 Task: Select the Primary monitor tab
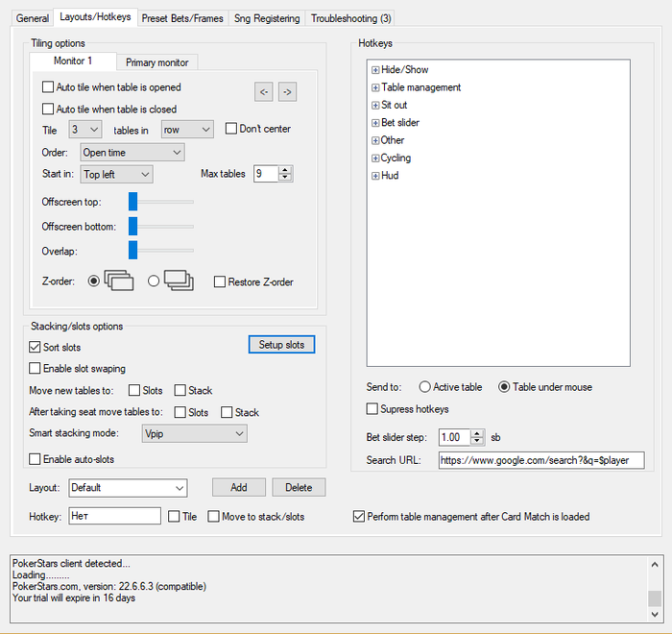click(156, 62)
